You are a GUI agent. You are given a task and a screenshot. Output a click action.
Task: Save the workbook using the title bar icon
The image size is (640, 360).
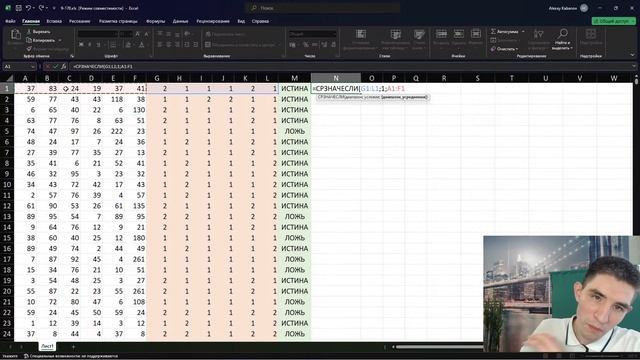tap(18, 8)
